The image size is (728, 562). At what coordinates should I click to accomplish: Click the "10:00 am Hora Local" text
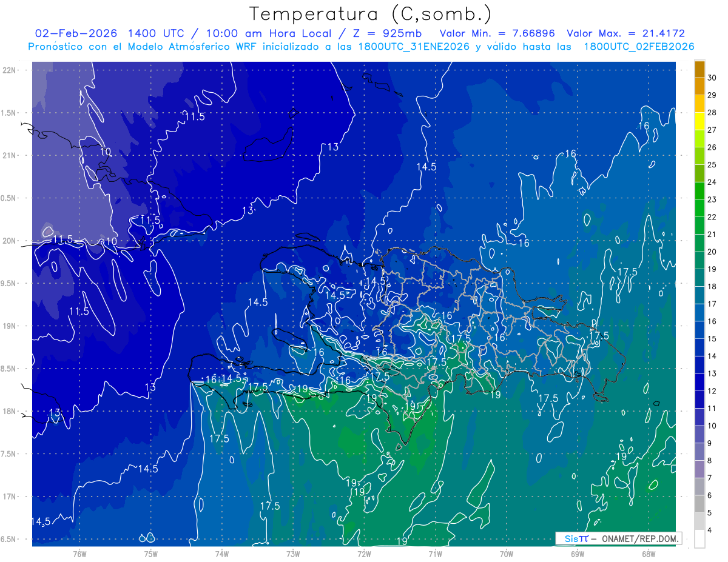[x=268, y=33]
